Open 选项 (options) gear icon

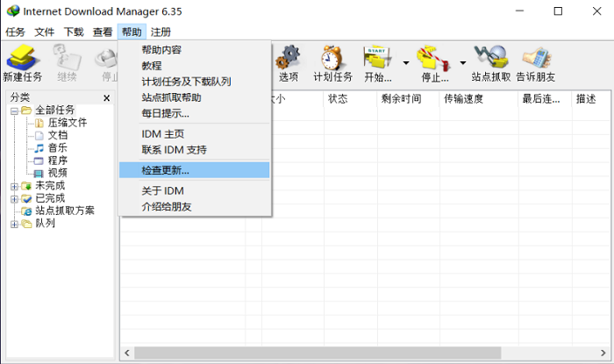coord(289,57)
